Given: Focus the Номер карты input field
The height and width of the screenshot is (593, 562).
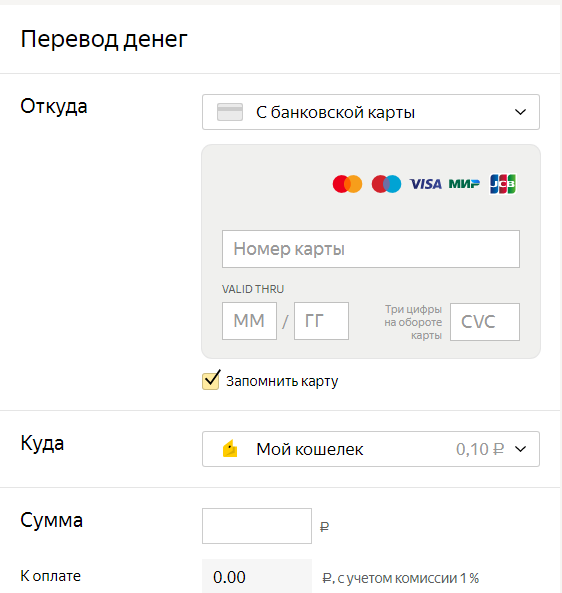Looking at the screenshot, I should pos(371,249).
